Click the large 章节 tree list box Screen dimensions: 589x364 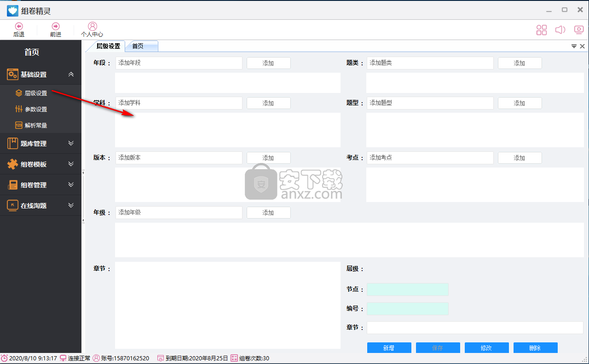click(x=228, y=306)
